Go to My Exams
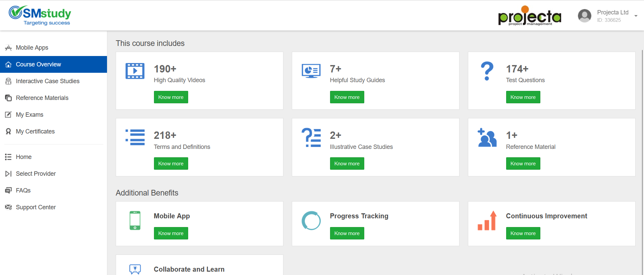Image resolution: width=644 pixels, height=275 pixels. pos(30,115)
